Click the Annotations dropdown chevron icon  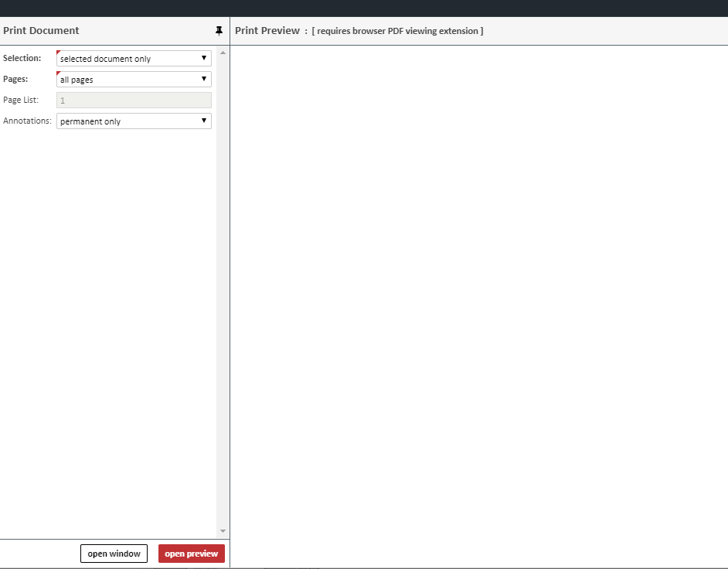203,121
